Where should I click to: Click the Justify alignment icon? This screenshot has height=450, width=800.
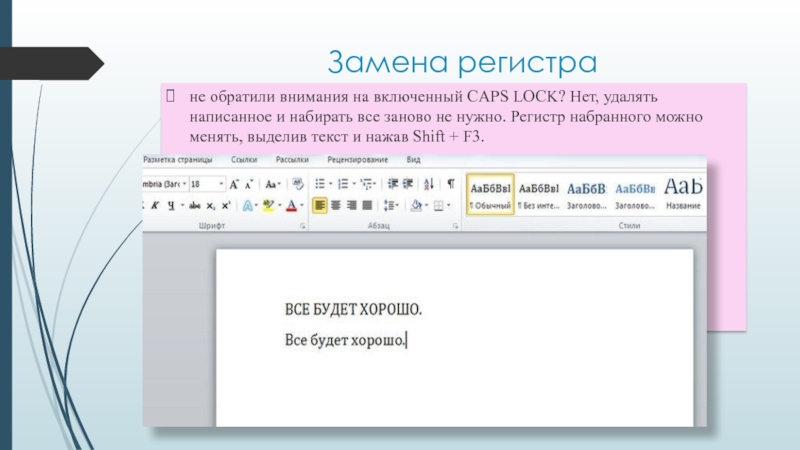367,205
